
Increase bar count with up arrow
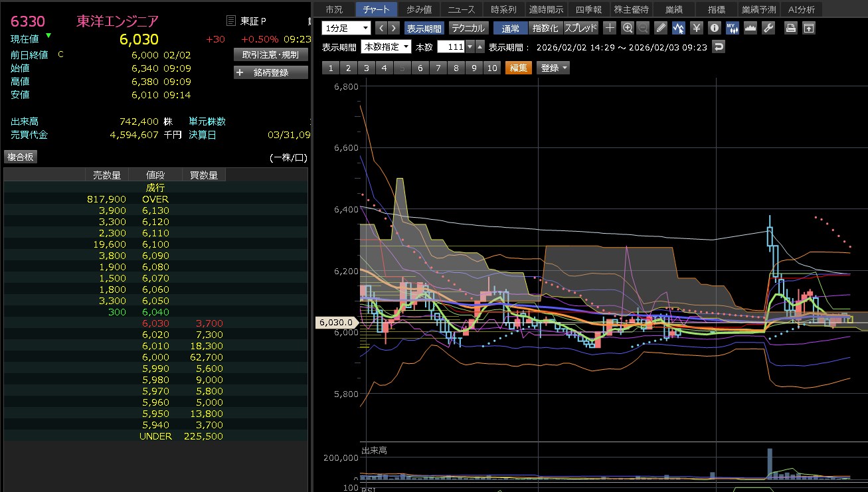coord(480,47)
